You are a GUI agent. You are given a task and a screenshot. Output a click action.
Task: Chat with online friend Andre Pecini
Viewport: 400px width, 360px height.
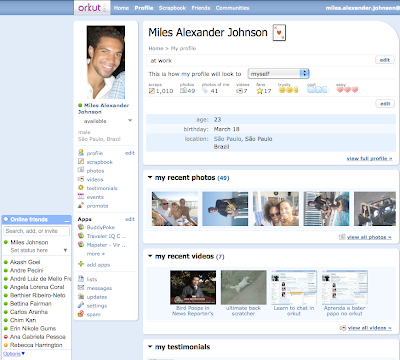point(27,270)
